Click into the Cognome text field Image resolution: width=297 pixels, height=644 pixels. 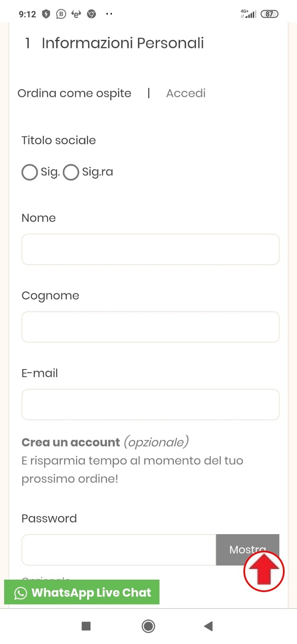pyautogui.click(x=150, y=327)
